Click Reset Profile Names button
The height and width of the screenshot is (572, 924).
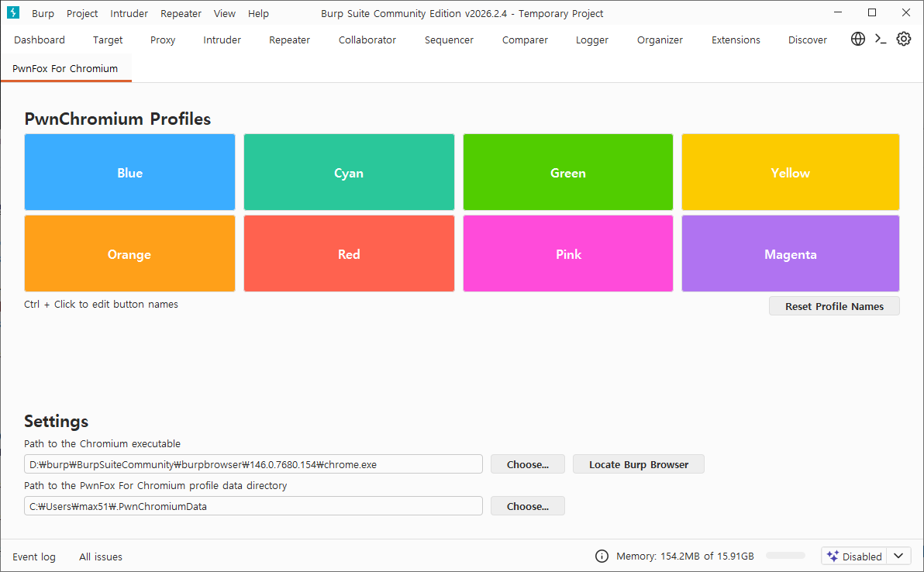click(834, 306)
